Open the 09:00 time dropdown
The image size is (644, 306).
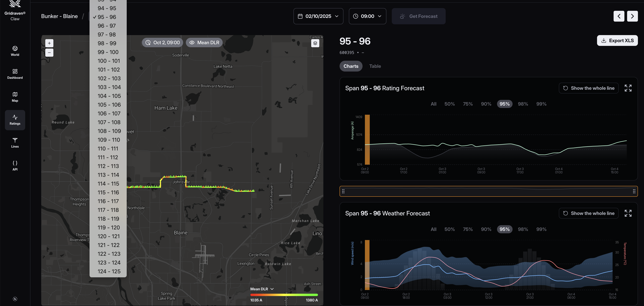(x=367, y=16)
